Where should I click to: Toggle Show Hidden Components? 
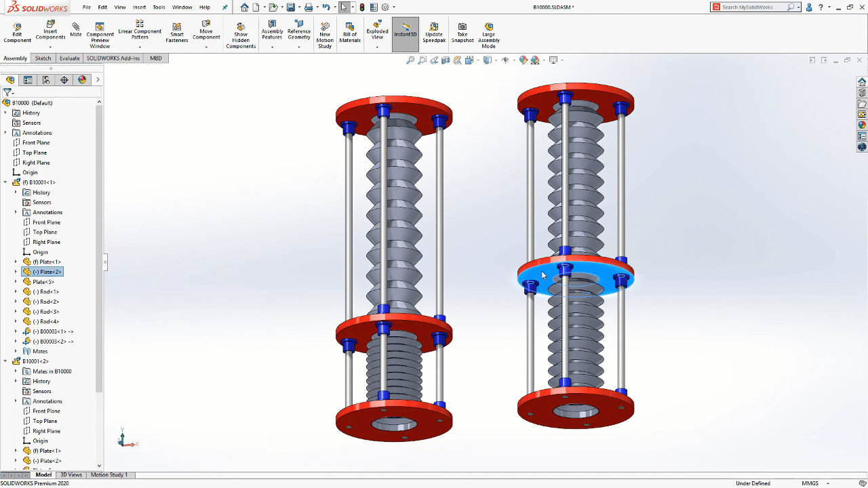241,35
